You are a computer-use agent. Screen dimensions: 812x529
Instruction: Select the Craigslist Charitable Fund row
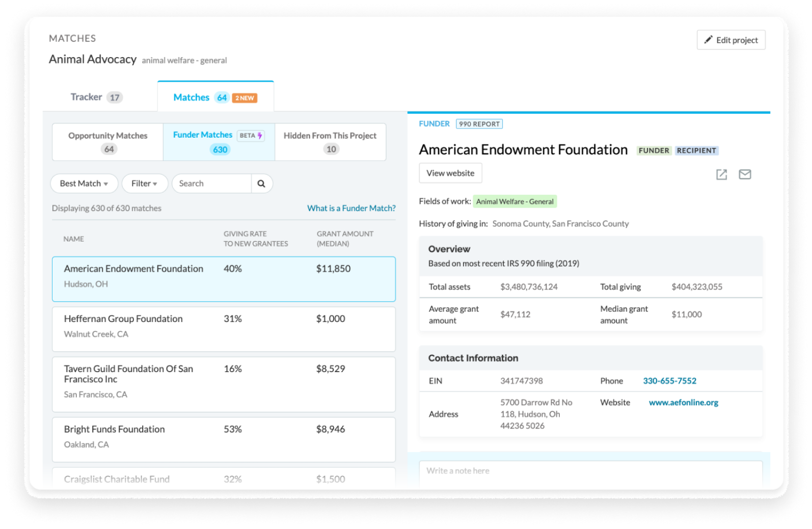224,478
